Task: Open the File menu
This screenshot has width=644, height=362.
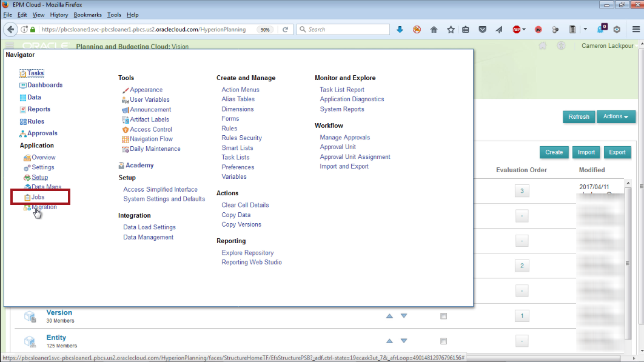Action: click(7, 15)
